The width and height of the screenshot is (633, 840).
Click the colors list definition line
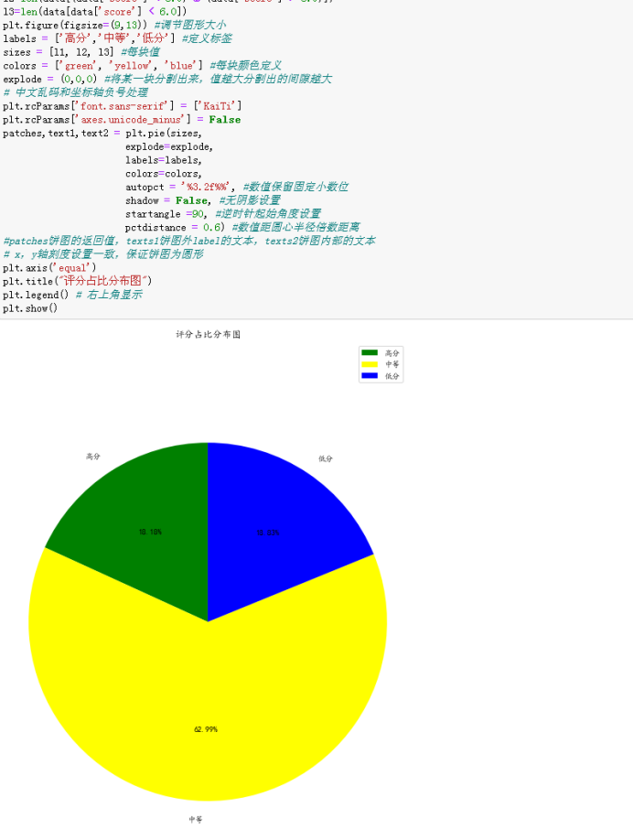point(142,65)
